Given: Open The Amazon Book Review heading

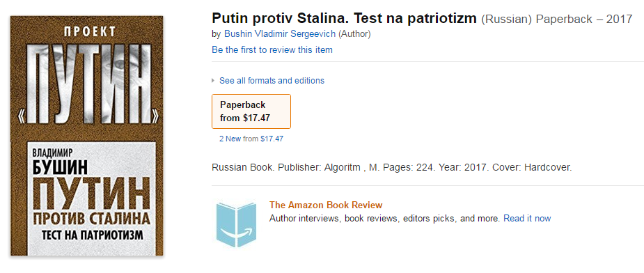Looking at the screenshot, I should point(326,205).
